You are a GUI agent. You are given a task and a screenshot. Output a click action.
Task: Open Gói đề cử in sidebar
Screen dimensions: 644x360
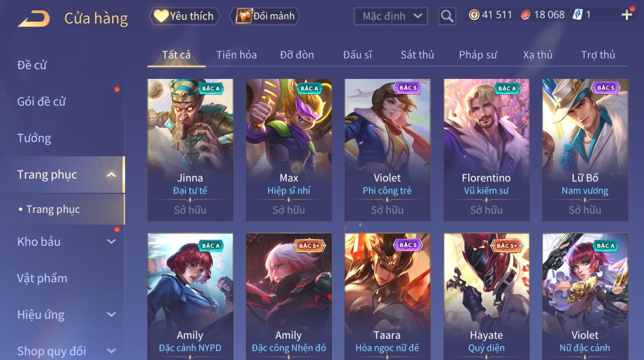point(41,102)
